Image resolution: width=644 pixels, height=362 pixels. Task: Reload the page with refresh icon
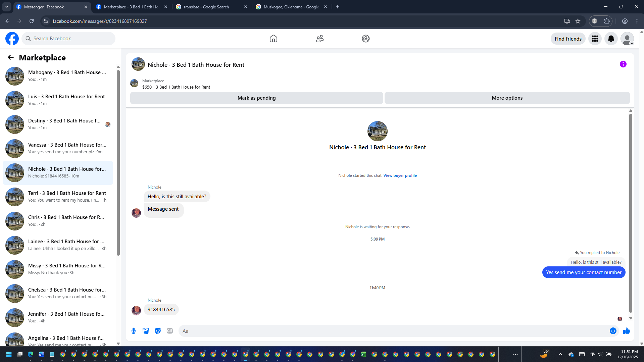coord(32,21)
